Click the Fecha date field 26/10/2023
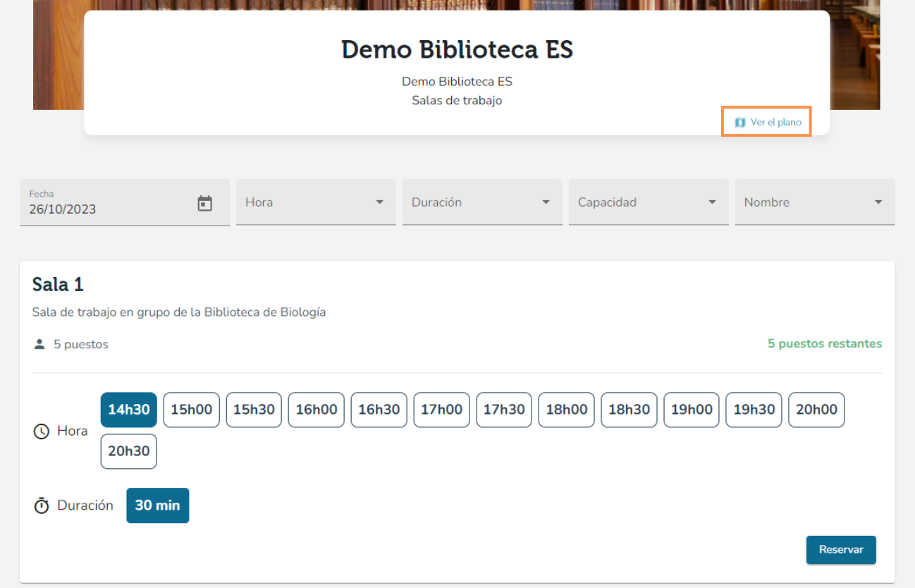This screenshot has width=915, height=588. tap(125, 202)
